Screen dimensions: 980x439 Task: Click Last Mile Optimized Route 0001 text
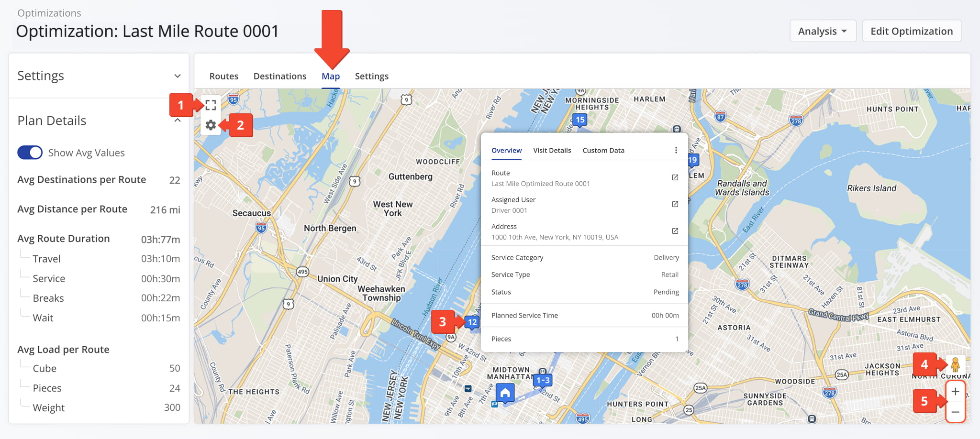pyautogui.click(x=540, y=184)
